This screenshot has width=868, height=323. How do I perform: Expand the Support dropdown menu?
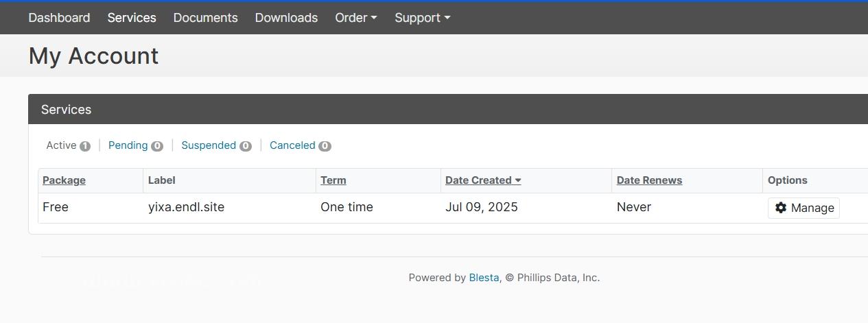coord(423,18)
